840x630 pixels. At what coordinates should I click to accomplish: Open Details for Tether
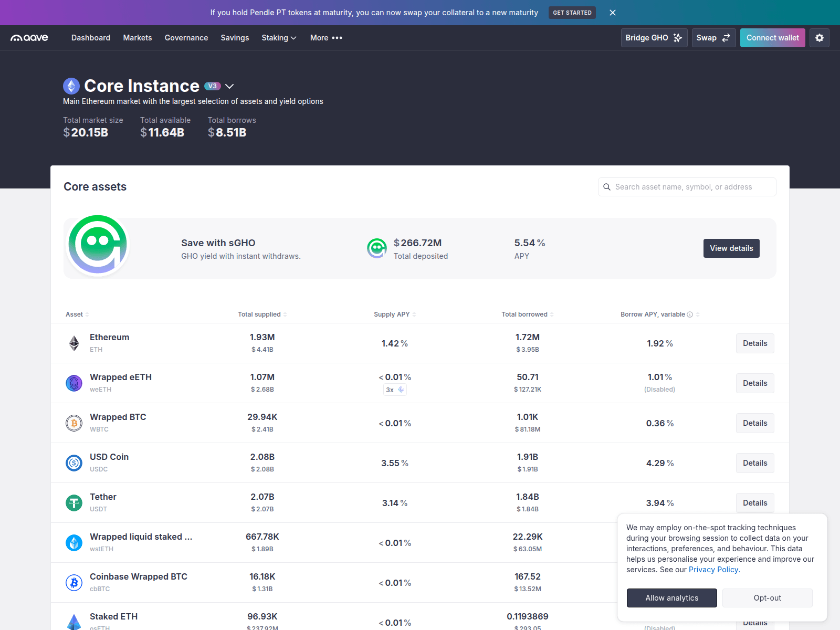pyautogui.click(x=755, y=503)
